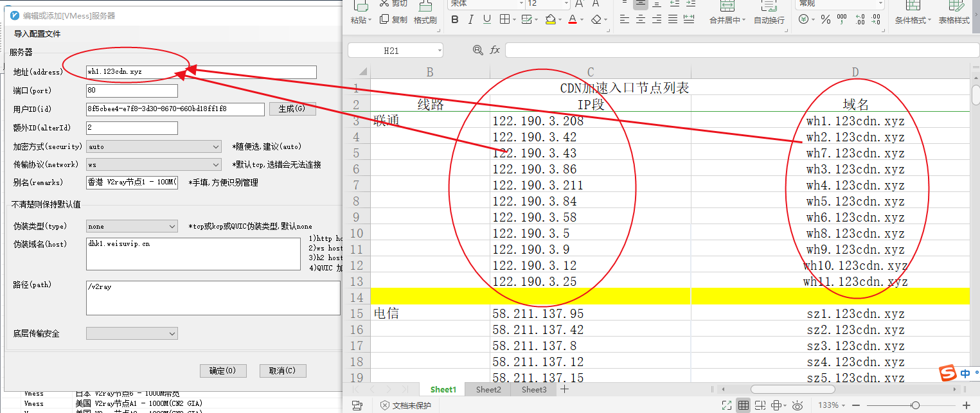Viewport: 980px width, 413px height.
Task: Click the thousands separator icon
Action: point(842,20)
